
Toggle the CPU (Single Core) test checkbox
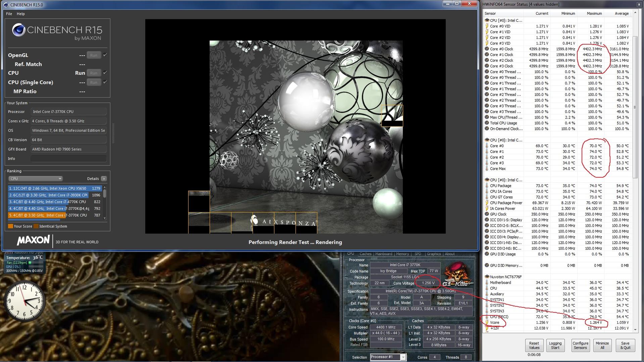pos(105,82)
